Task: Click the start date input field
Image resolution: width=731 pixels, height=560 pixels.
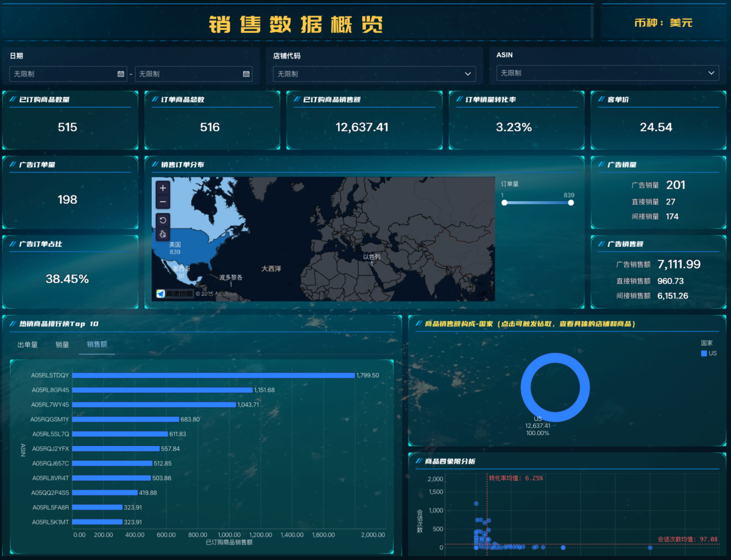Action: (x=68, y=74)
